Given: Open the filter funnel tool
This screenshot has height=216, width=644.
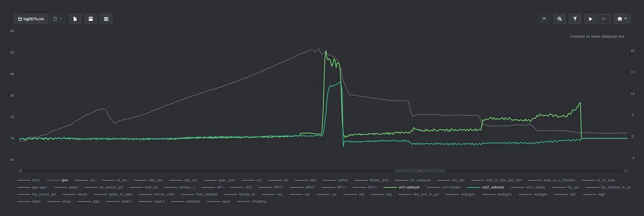Looking at the screenshot, I should (x=575, y=19).
